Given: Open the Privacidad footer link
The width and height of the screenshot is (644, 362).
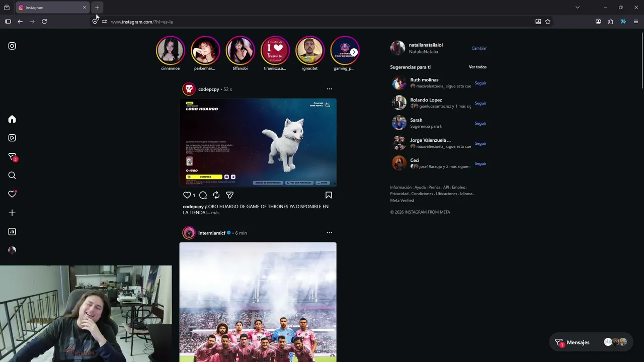Looking at the screenshot, I should (x=399, y=194).
